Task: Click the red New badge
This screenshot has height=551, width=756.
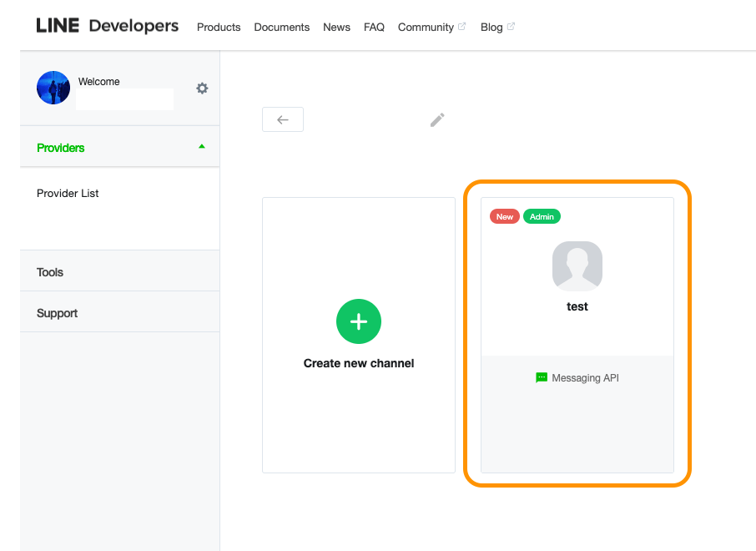Action: coord(505,216)
